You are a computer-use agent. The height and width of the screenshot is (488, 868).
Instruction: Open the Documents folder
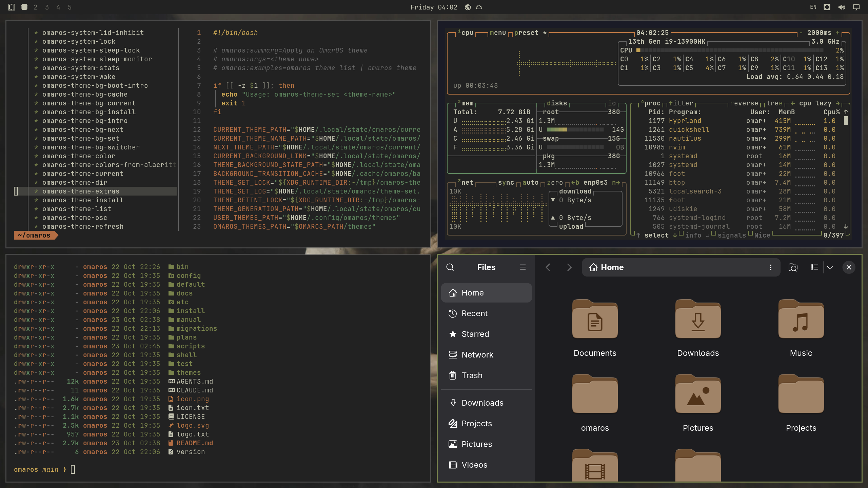point(595,328)
